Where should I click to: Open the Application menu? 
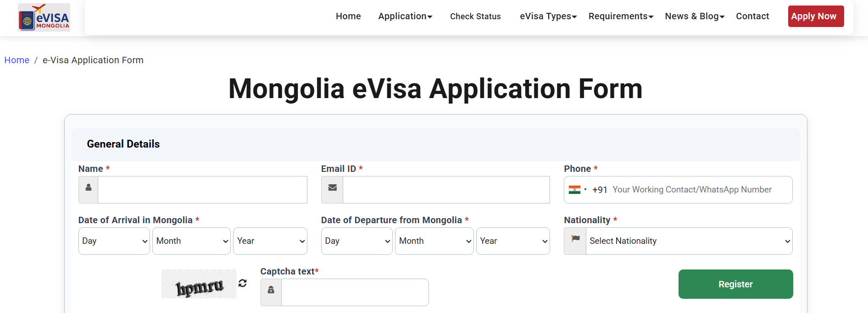(405, 16)
